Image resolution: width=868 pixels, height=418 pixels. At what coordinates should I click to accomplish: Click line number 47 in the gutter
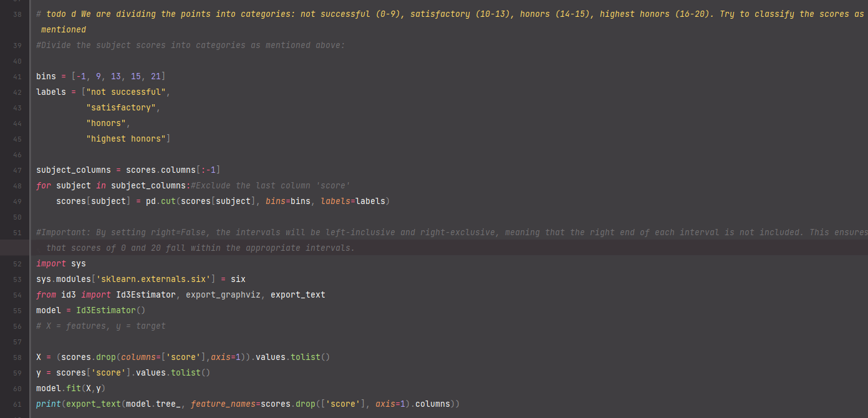pos(17,170)
